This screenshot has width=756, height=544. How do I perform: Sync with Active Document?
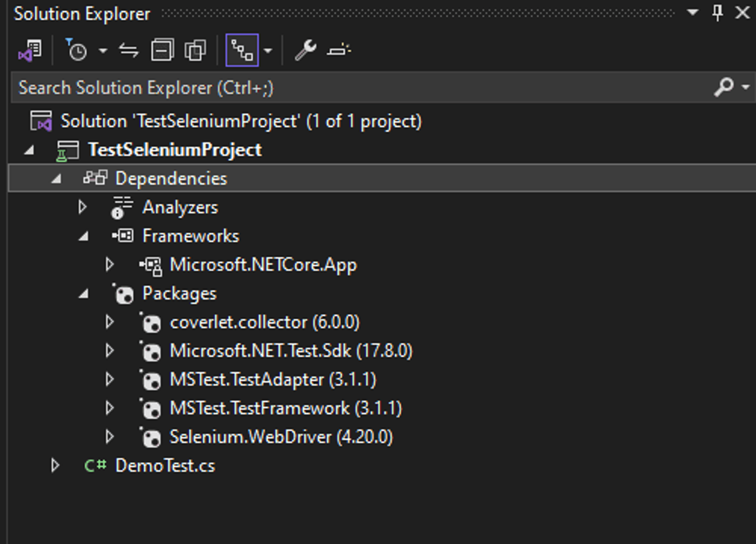(x=129, y=51)
